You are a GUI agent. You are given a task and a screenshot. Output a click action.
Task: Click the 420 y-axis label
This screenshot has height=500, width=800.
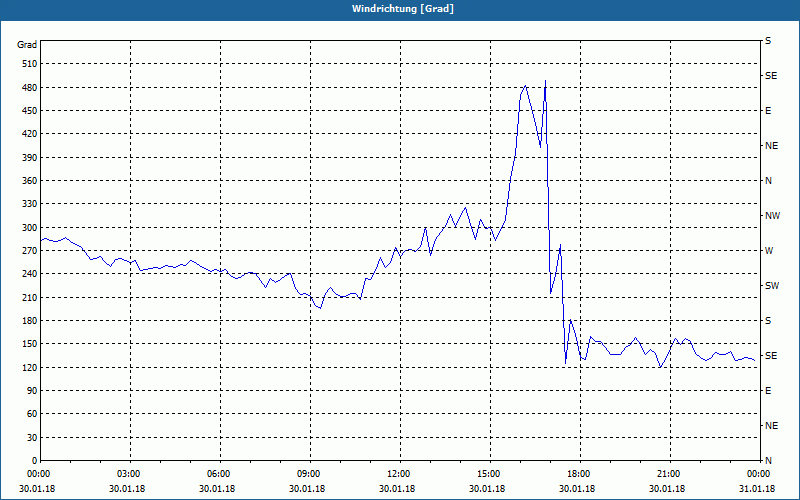pyautogui.click(x=30, y=134)
